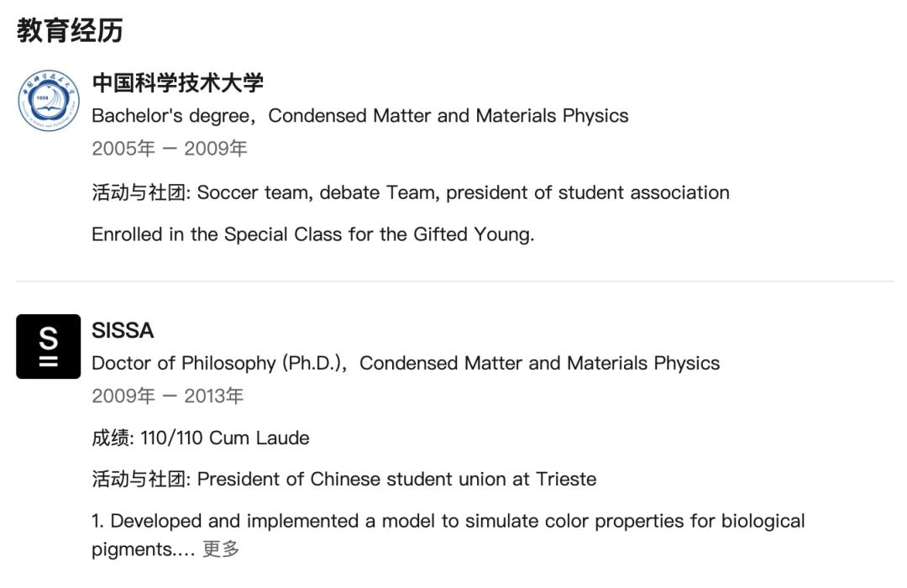
Task: Click the Special Class for the Gifted Young note
Action: 312,234
